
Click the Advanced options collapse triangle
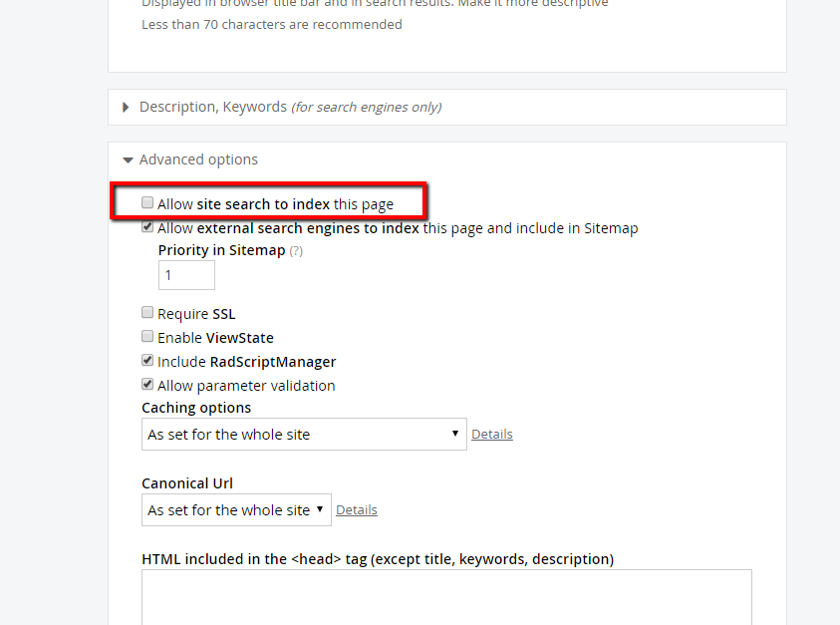coord(128,158)
